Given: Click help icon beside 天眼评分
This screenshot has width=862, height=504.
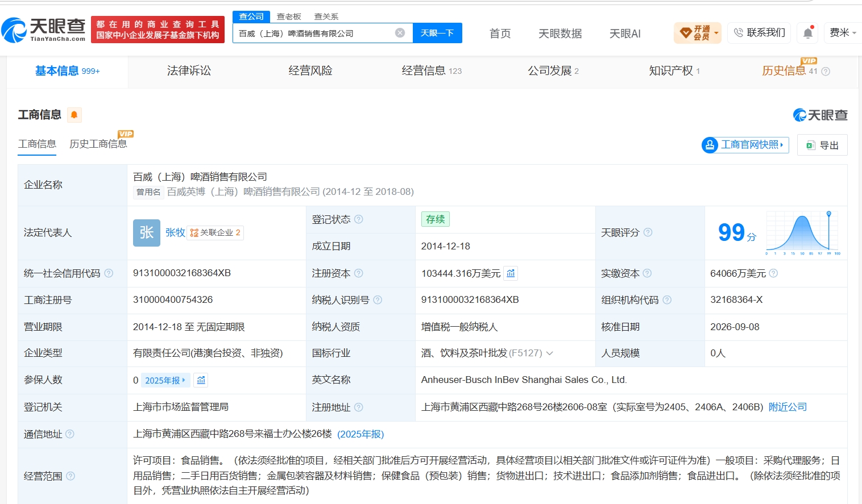Looking at the screenshot, I should click(x=648, y=232).
